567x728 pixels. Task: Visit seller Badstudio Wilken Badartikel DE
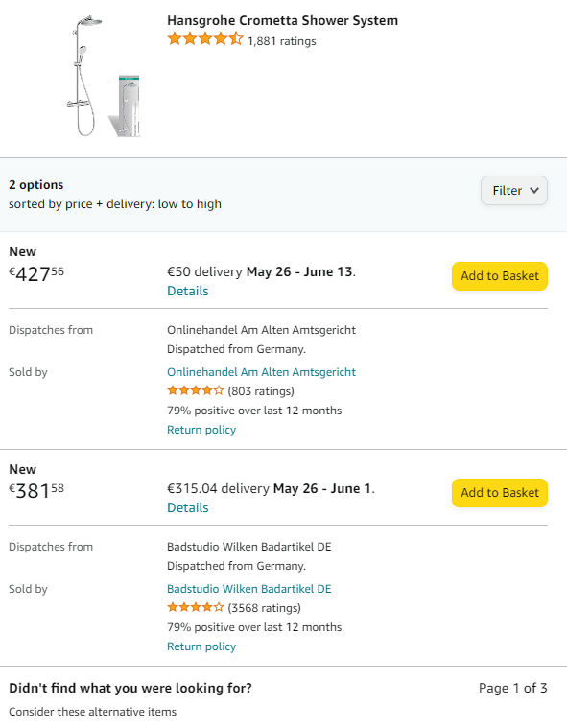(249, 589)
